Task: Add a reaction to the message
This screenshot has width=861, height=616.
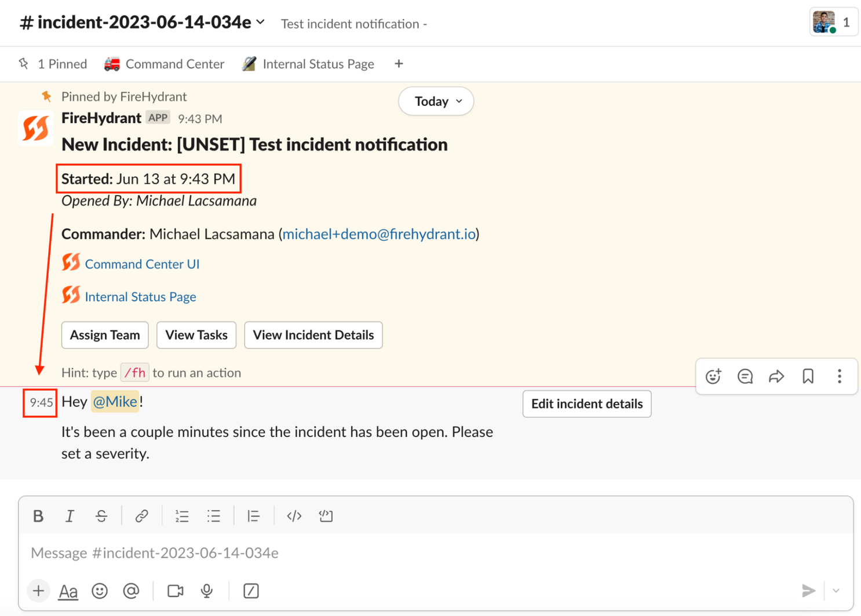Action: pyautogui.click(x=713, y=376)
